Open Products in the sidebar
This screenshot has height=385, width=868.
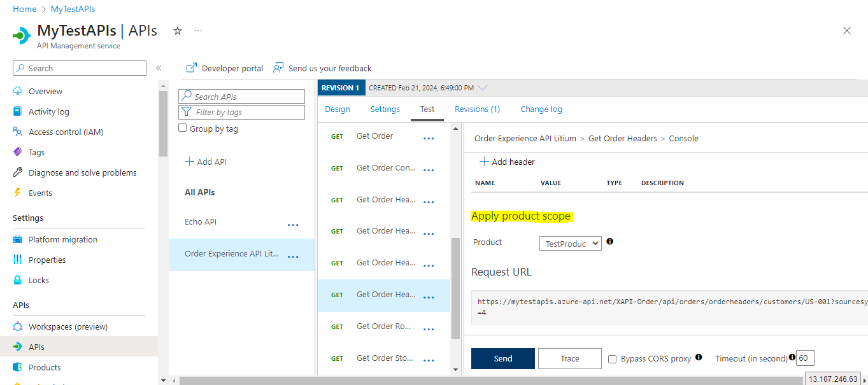[x=45, y=367]
